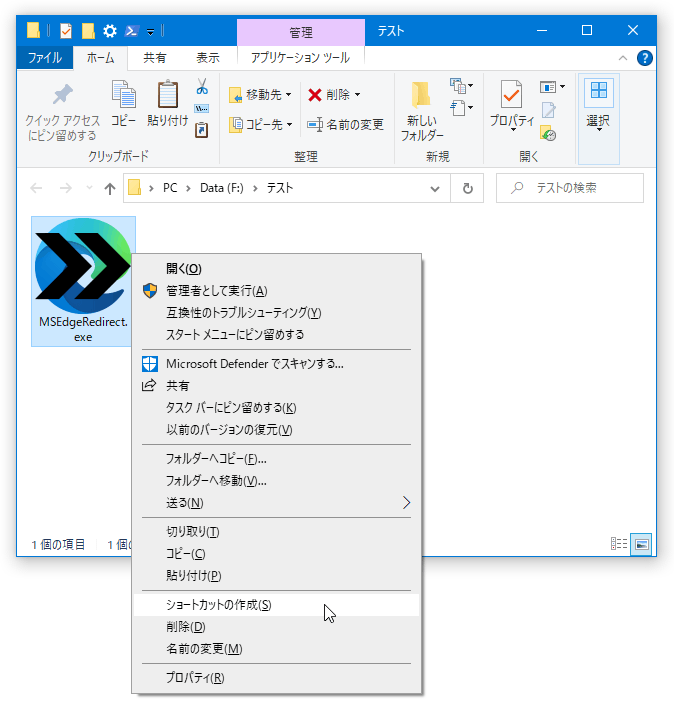Open Application Tools (アプリケーション ツール) tab
Image resolution: width=674 pixels, height=706 pixels.
[300, 58]
